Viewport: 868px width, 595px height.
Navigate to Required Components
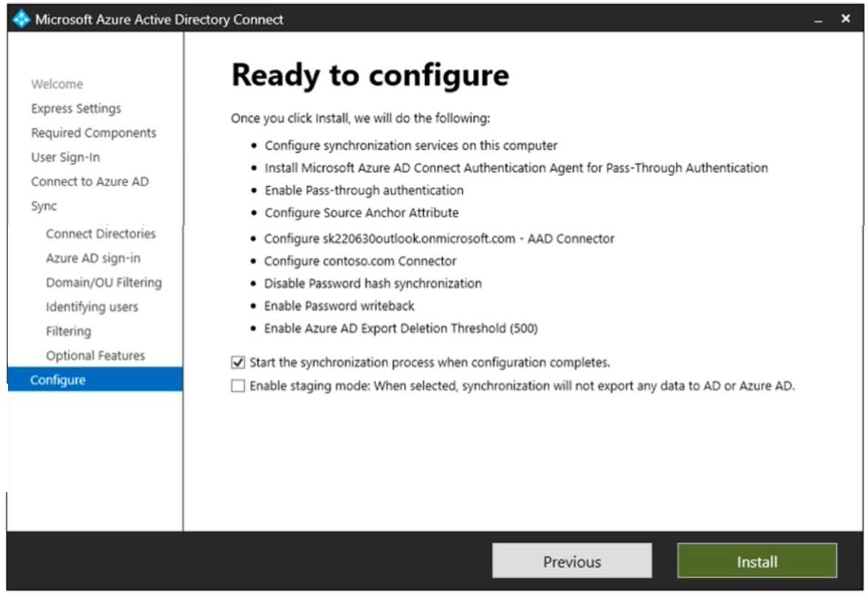pos(93,132)
